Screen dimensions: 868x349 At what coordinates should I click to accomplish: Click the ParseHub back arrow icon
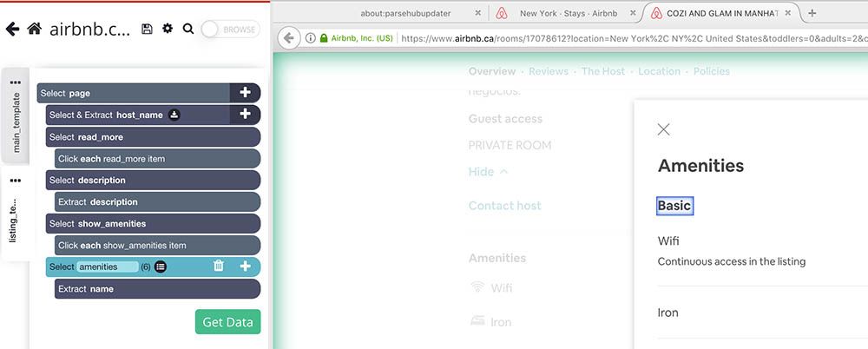click(12, 30)
